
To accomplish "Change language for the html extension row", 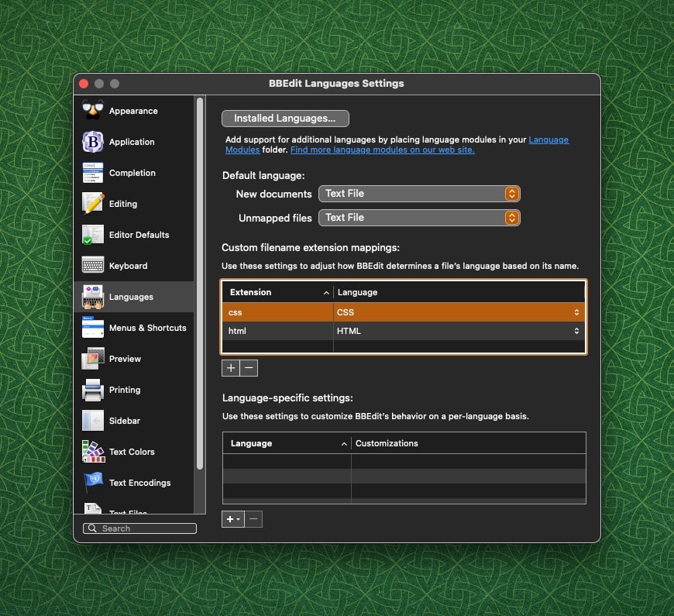I will 459,331.
